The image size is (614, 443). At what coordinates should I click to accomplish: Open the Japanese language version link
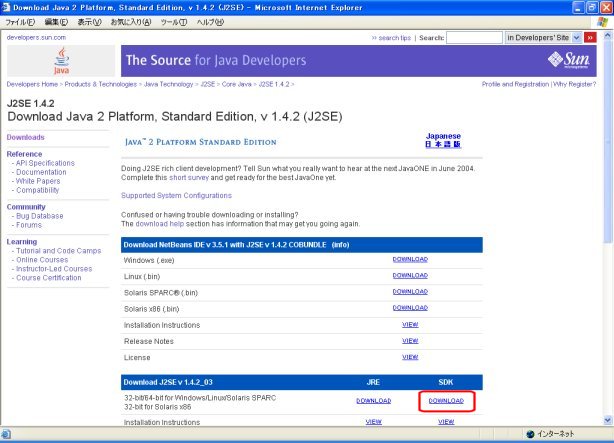click(444, 141)
